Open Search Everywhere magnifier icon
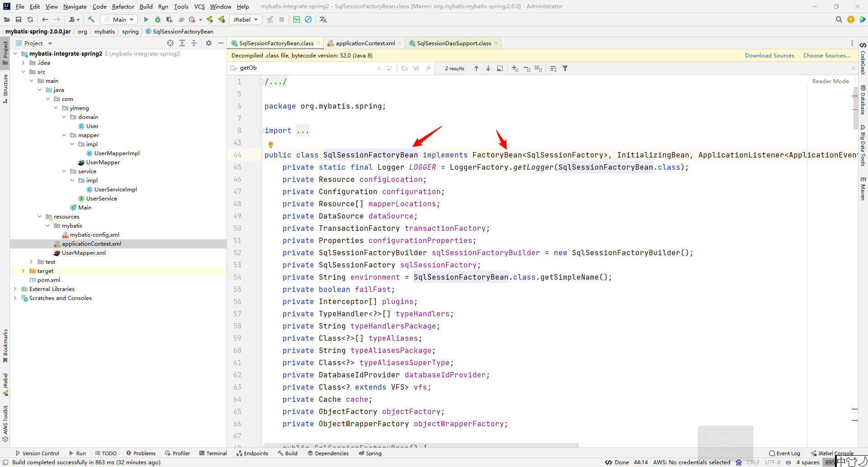The width and height of the screenshot is (868, 467). click(839, 19)
